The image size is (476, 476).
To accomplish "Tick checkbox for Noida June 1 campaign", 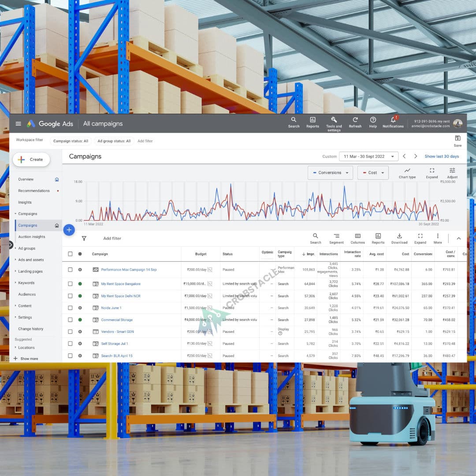I will click(70, 308).
